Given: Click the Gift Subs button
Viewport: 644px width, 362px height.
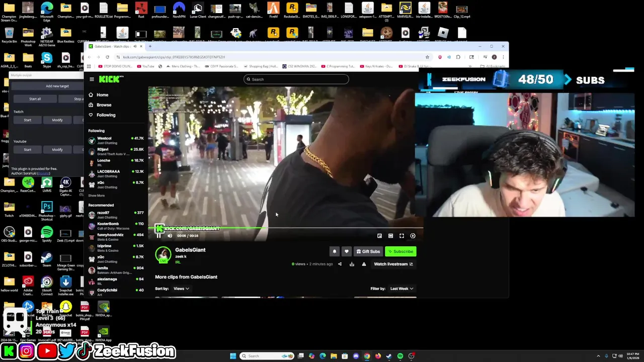Looking at the screenshot, I should coord(368,251).
